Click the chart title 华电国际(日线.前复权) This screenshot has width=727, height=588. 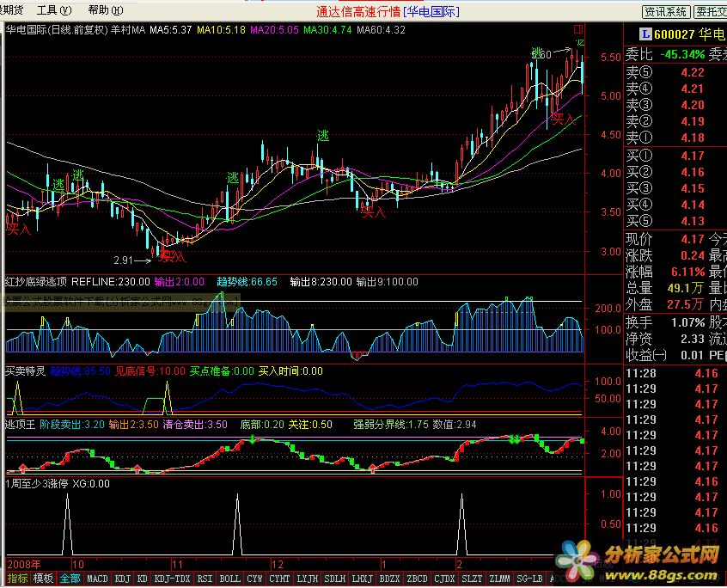(57, 30)
